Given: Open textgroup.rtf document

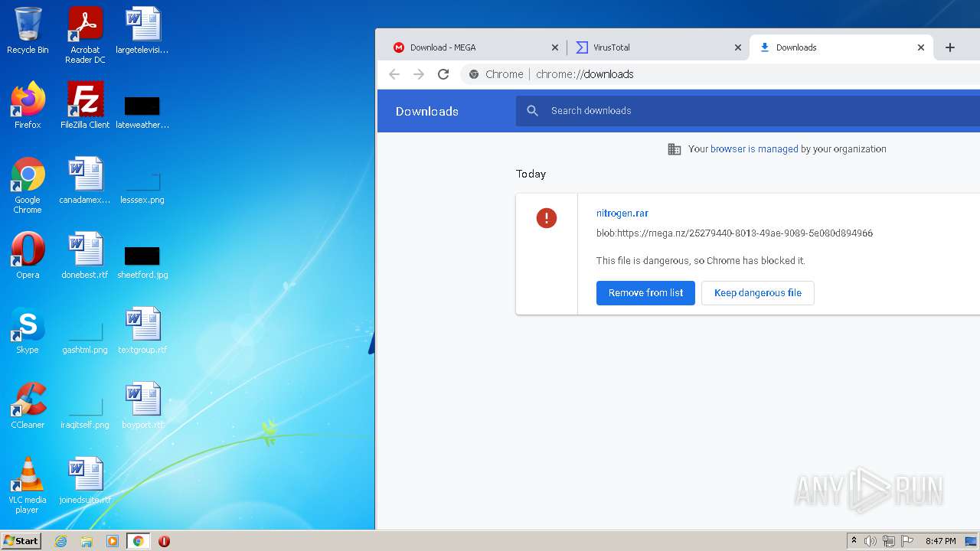Looking at the screenshot, I should pyautogui.click(x=142, y=331).
